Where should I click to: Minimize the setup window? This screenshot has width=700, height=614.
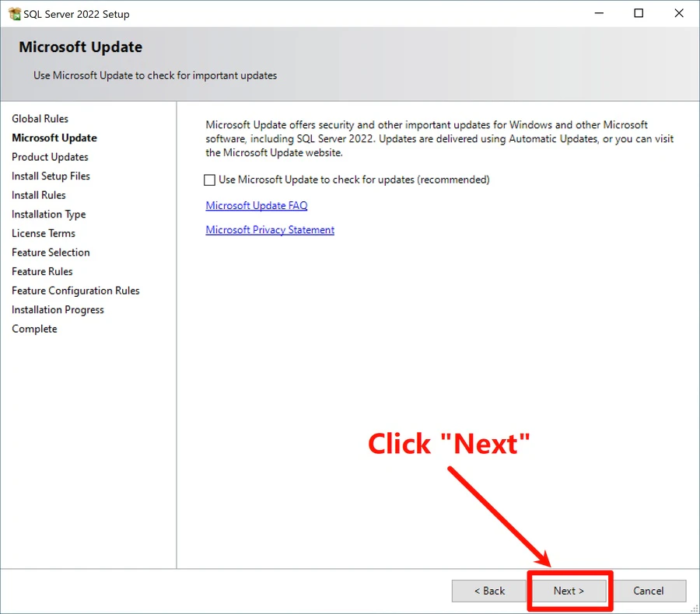[x=599, y=13]
